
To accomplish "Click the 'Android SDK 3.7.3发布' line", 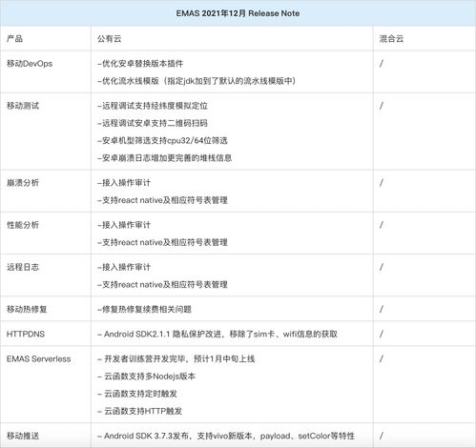I will click(x=226, y=436).
